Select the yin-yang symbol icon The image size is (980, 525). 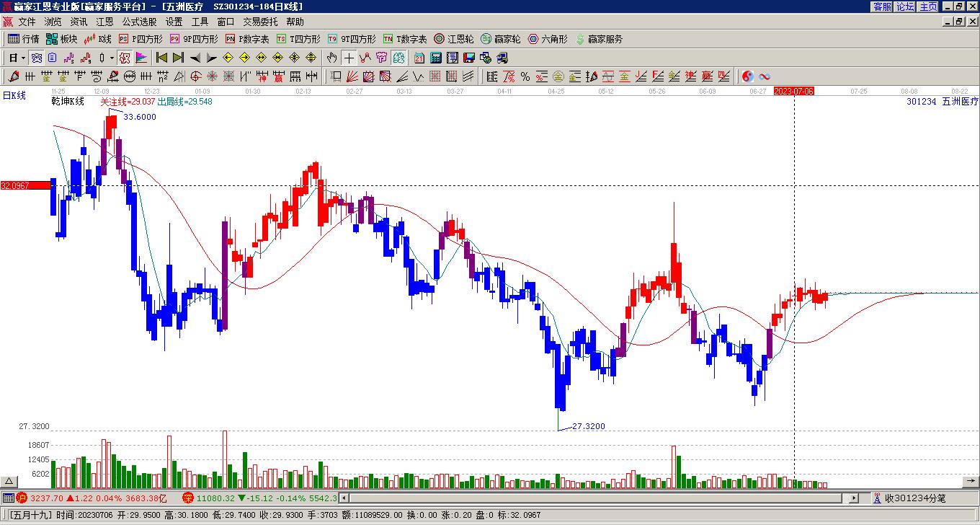click(748, 76)
